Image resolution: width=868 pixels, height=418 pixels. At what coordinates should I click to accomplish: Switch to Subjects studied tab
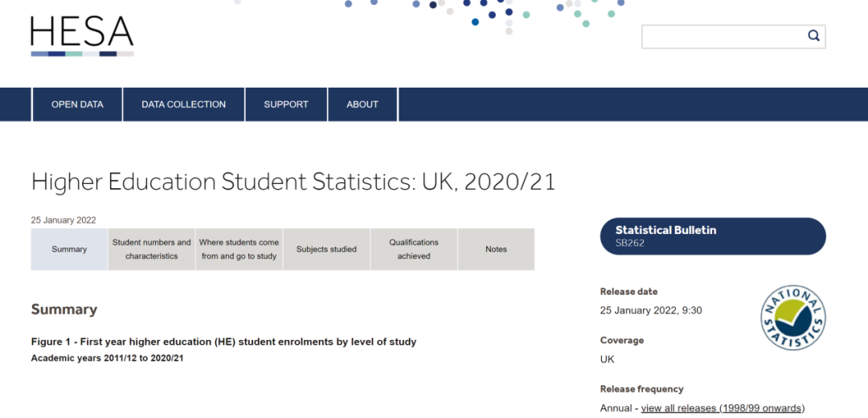tap(326, 249)
